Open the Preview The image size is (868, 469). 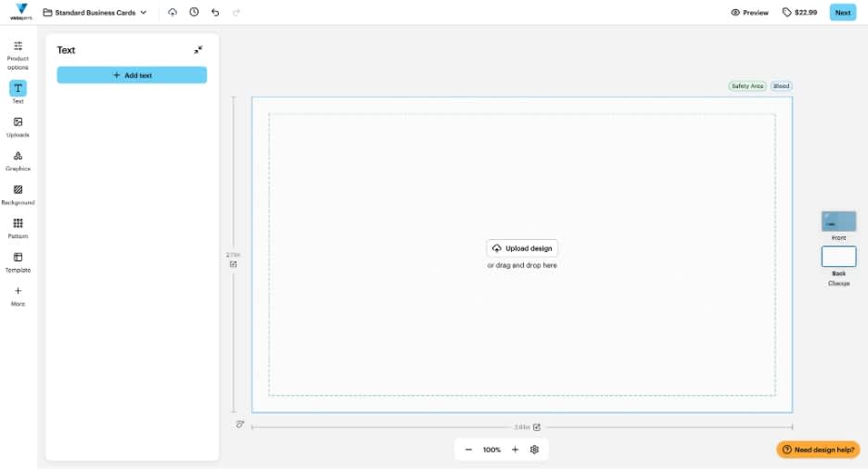749,12
